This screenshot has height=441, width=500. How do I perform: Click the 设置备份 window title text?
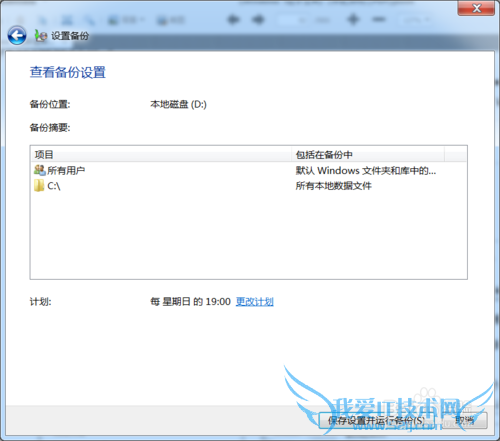(x=70, y=36)
